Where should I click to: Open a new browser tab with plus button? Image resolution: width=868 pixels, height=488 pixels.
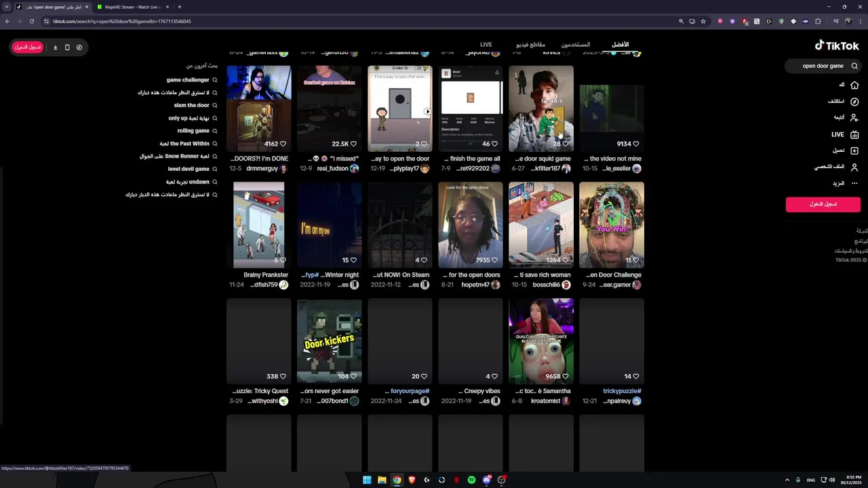point(179,7)
